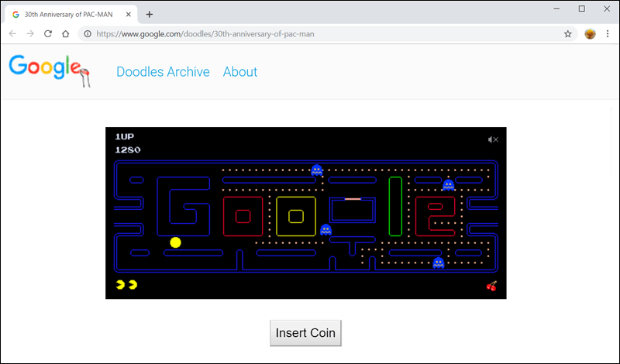The width and height of the screenshot is (620, 364).
Task: Click the pink ghost house door
Action: point(353,199)
